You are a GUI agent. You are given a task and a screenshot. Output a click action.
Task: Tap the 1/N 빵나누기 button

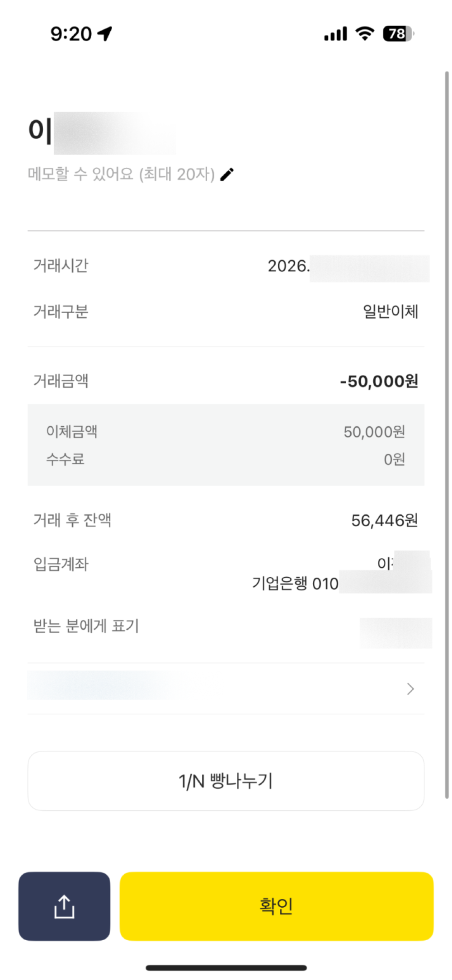226,781
